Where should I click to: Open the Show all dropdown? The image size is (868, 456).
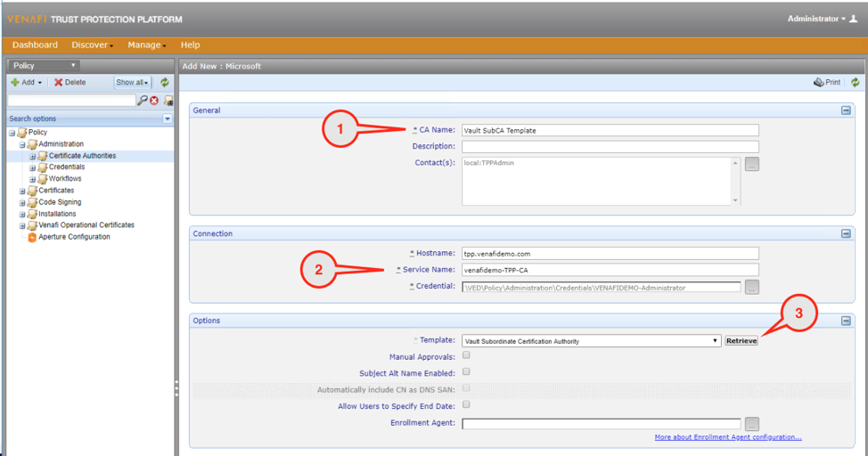pyautogui.click(x=132, y=82)
